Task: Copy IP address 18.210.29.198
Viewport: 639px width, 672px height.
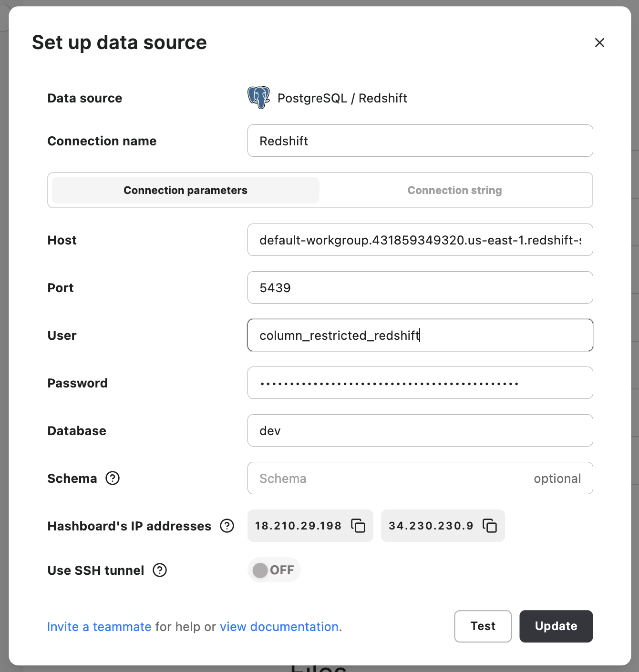Action: click(358, 526)
